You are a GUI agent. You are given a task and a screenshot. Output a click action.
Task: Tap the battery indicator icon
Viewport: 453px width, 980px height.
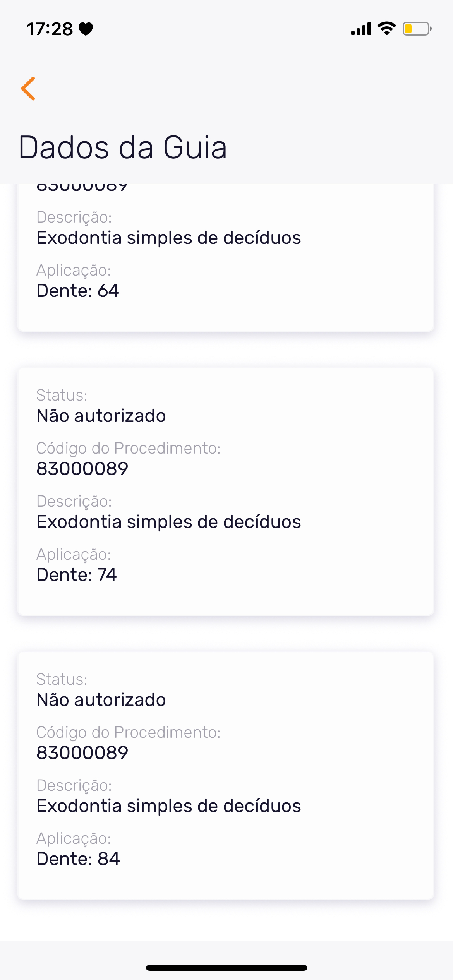(417, 29)
